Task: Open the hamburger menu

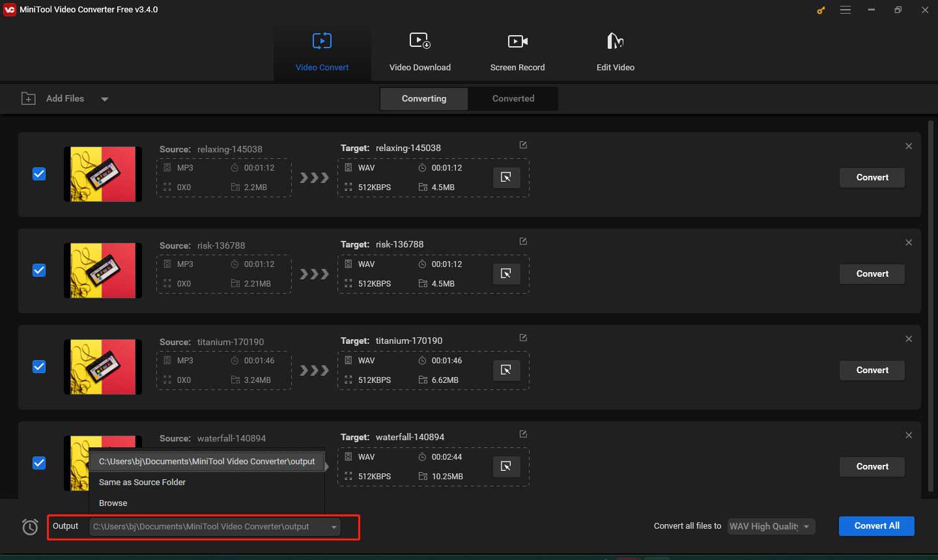Action: point(846,10)
